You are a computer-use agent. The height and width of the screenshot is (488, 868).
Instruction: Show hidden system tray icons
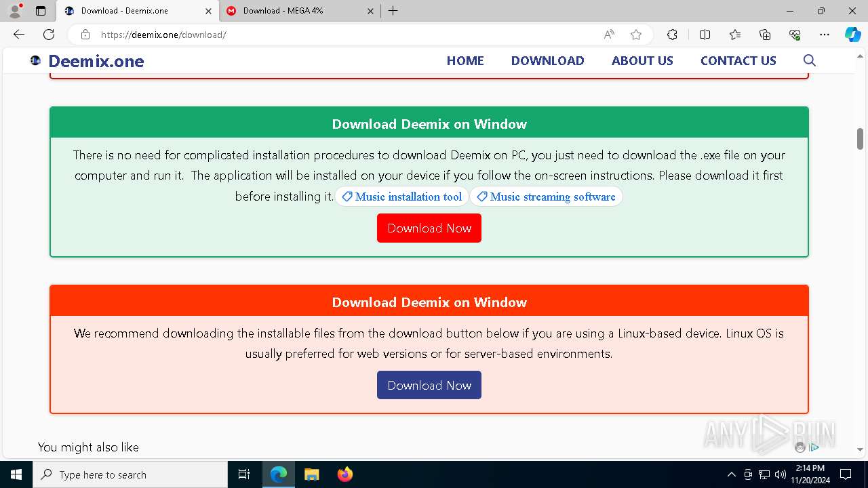click(x=731, y=474)
